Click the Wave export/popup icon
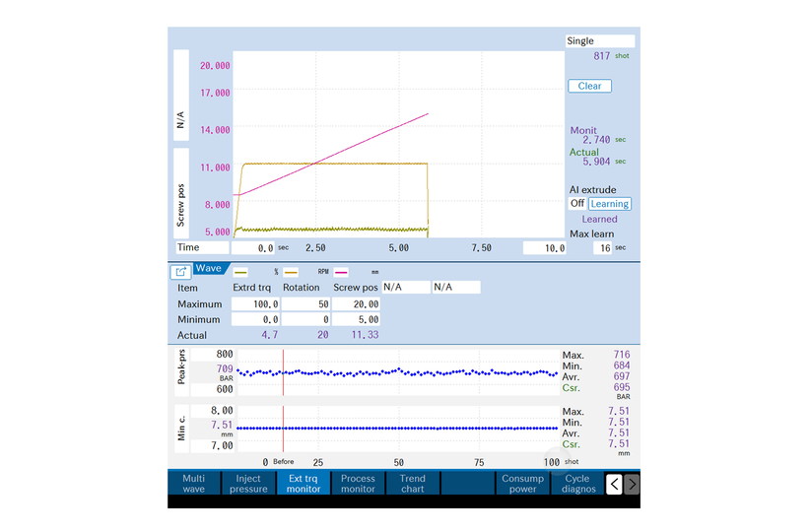The width and height of the screenshot is (810, 532). click(181, 270)
